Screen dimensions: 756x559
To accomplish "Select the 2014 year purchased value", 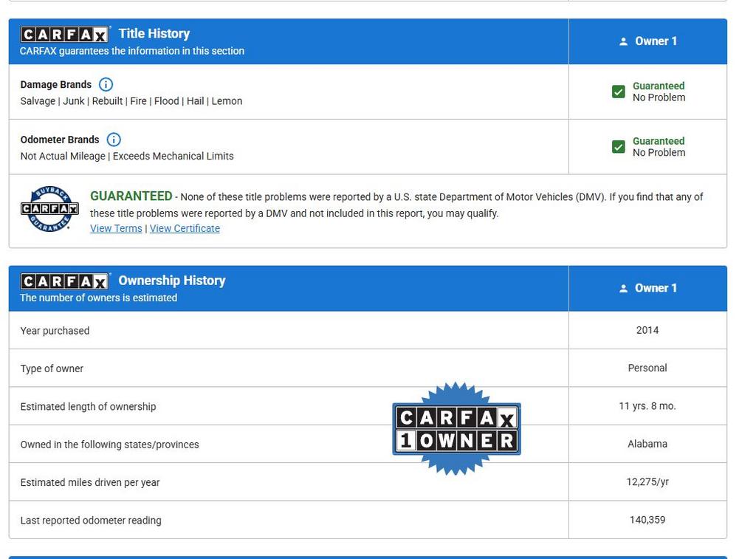I will (647, 330).
